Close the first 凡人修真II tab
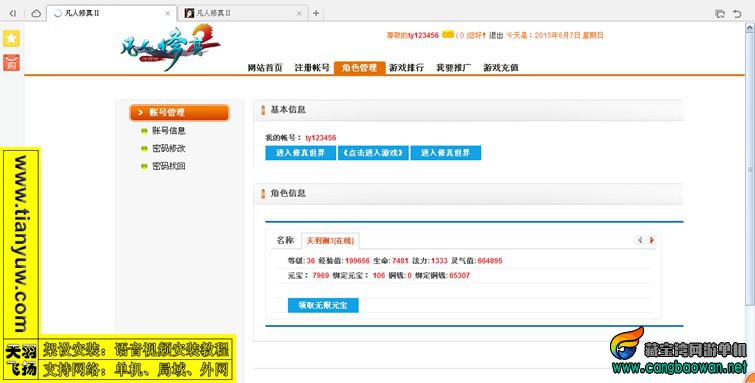755x383 pixels. tap(168, 13)
